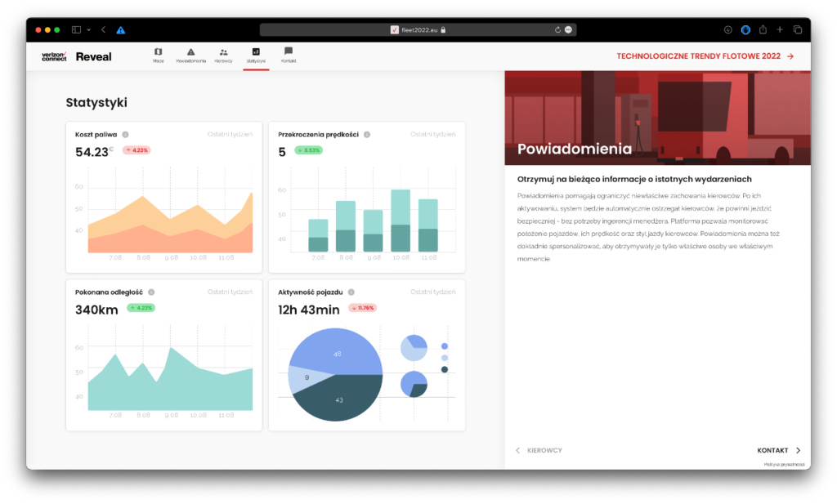This screenshot has width=837, height=504.
Task: Click info icon beside Pokonana odległość
Action: (151, 292)
